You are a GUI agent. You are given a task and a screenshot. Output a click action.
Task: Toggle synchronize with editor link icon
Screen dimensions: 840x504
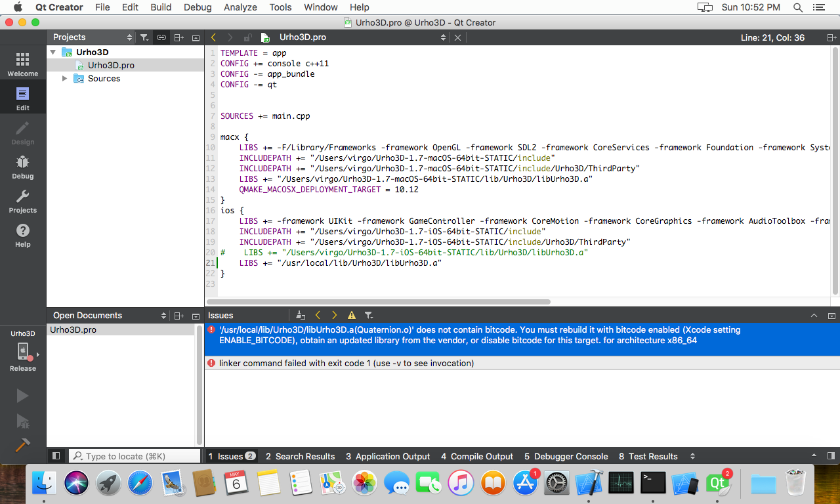tap(161, 37)
